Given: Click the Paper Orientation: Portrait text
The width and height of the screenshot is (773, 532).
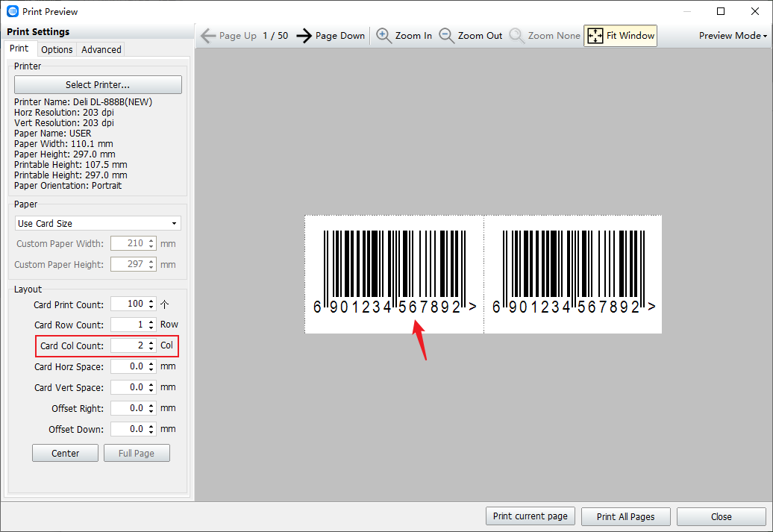Looking at the screenshot, I should (68, 185).
